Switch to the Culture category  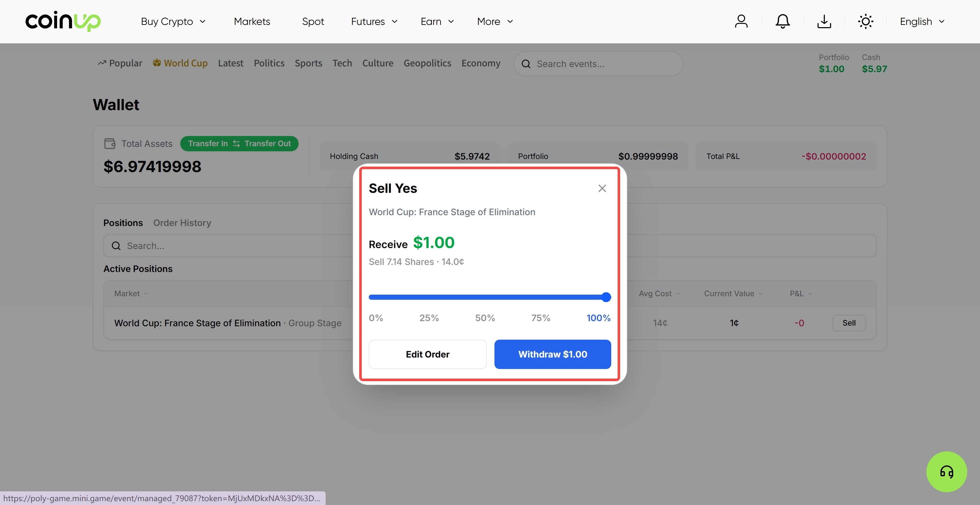377,63
